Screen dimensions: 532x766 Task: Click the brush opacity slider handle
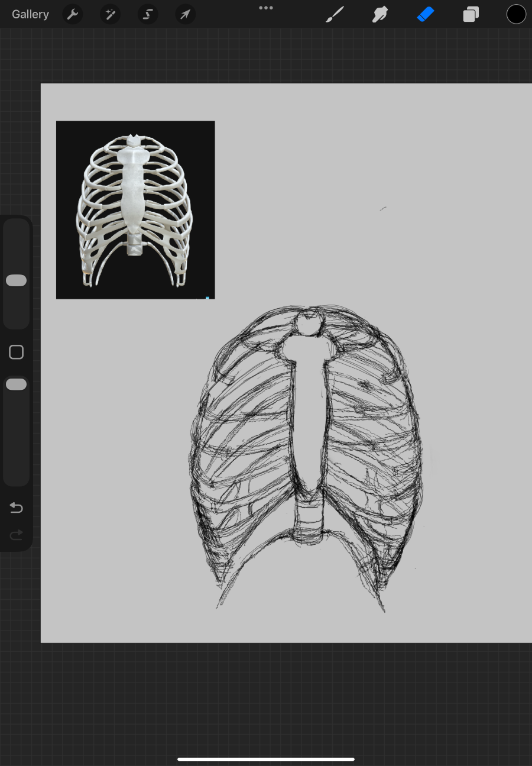(x=17, y=384)
